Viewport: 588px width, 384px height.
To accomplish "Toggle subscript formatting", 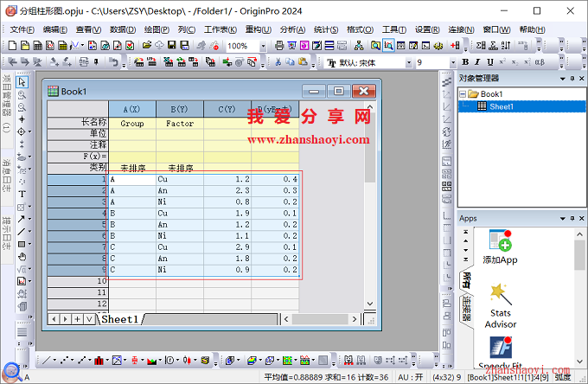I will click(x=514, y=62).
